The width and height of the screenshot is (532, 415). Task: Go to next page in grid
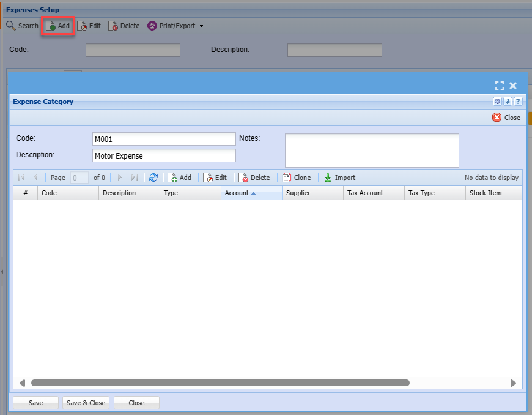[120, 178]
